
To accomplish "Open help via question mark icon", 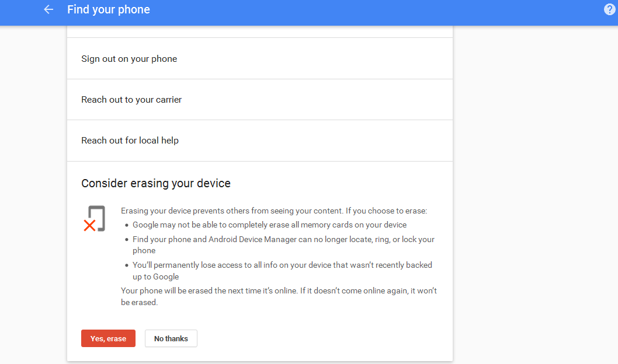I will coord(610,10).
